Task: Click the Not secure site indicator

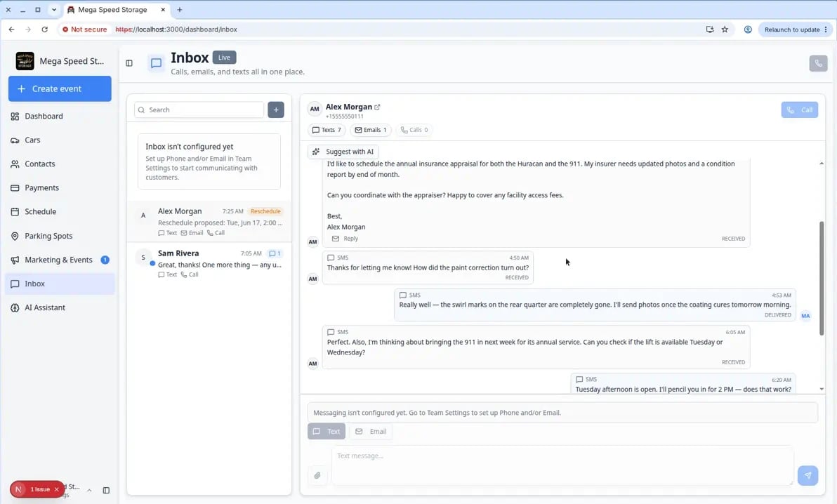Action: coord(84,29)
